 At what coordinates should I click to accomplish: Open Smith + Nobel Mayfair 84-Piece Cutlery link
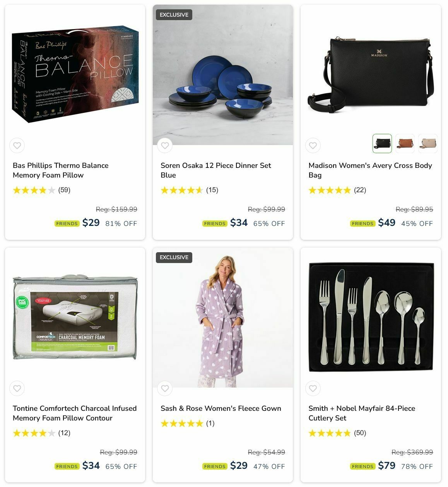362,413
